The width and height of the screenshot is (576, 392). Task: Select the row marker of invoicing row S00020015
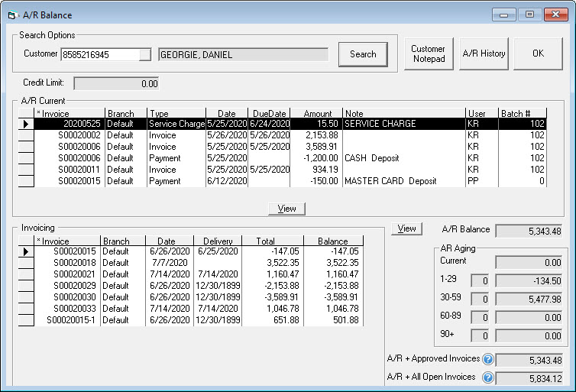[26, 251]
